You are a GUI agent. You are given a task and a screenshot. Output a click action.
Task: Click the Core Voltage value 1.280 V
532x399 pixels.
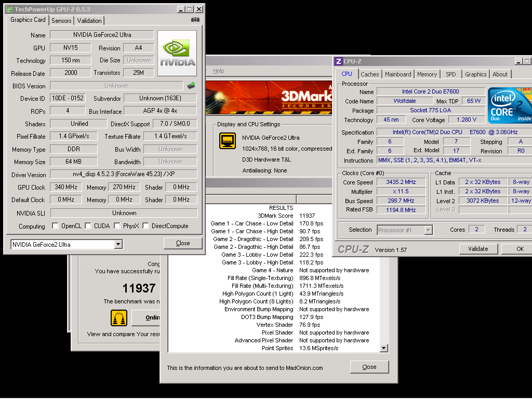[x=467, y=120]
